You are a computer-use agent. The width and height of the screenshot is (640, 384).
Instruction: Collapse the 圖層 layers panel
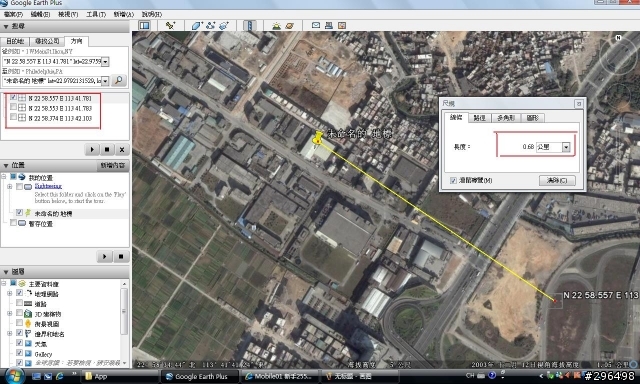[x=6, y=272]
